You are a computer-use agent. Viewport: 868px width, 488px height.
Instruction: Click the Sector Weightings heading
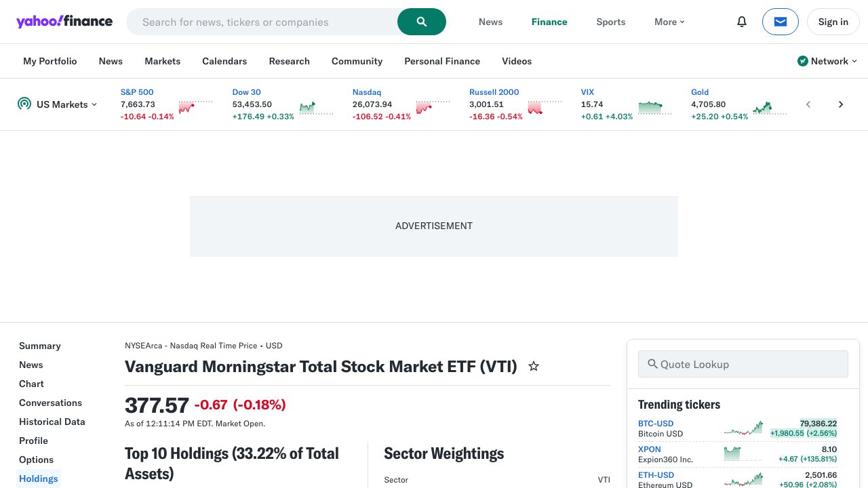coord(444,453)
